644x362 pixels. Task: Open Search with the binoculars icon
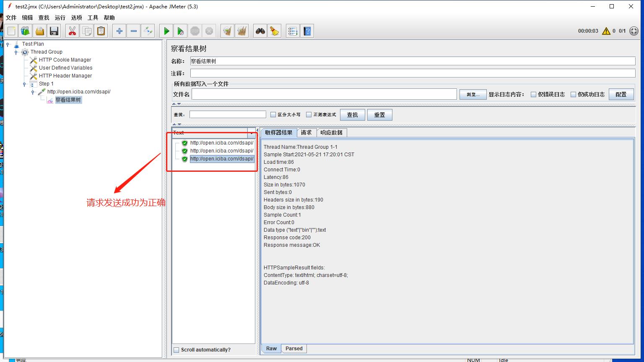pos(260,31)
